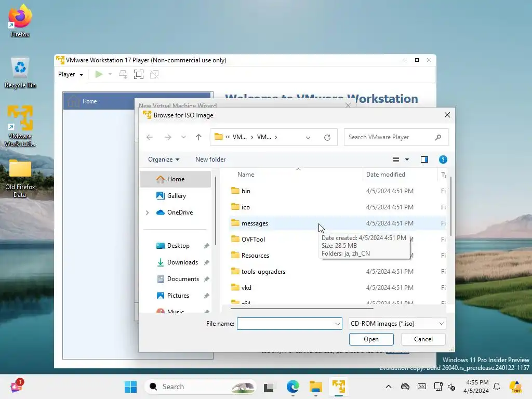Expand the power options dropdown arrow

(110, 74)
